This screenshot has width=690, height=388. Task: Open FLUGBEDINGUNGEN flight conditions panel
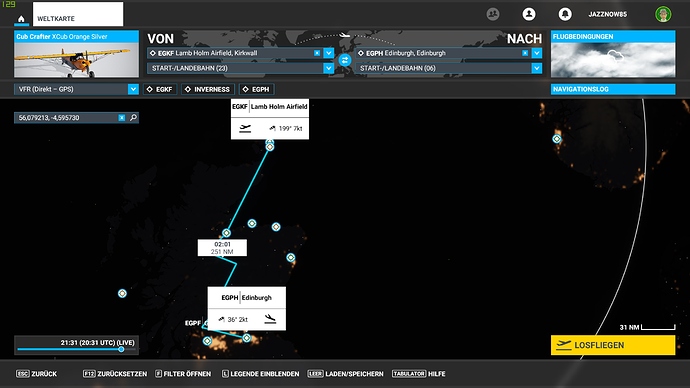click(x=613, y=54)
